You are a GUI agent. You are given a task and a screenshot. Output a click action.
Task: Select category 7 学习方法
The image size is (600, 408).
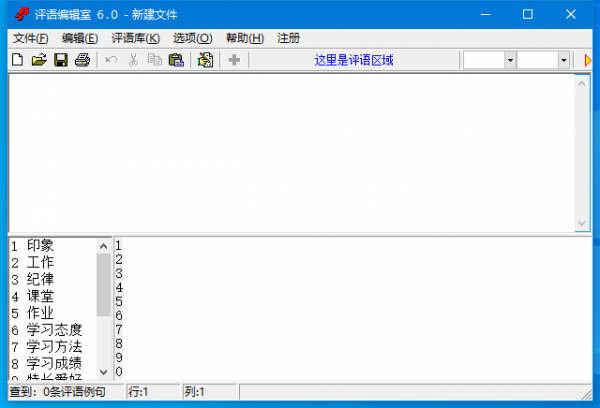pos(53,347)
